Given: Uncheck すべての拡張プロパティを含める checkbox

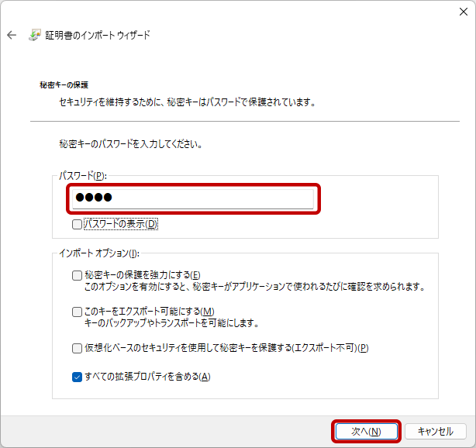Looking at the screenshot, I should click(77, 377).
